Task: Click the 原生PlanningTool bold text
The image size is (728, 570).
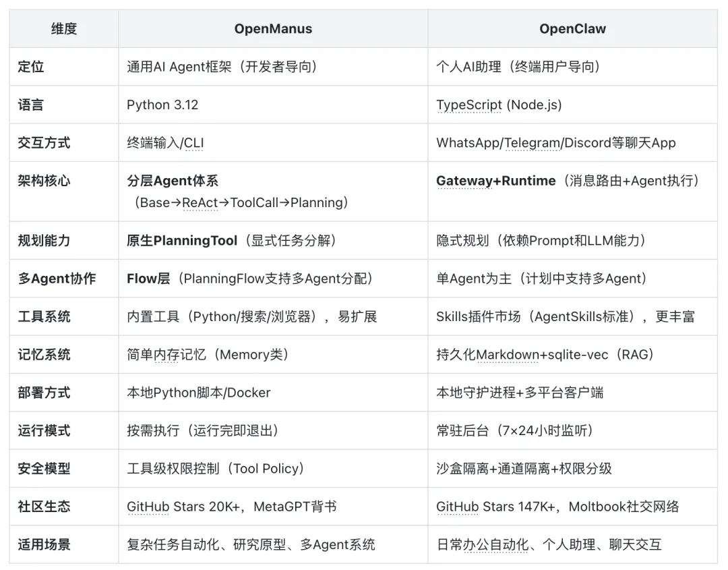Action: tap(182, 240)
